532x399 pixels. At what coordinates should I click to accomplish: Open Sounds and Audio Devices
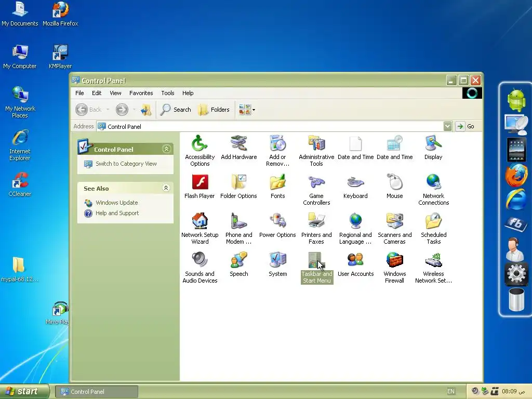tap(199, 268)
